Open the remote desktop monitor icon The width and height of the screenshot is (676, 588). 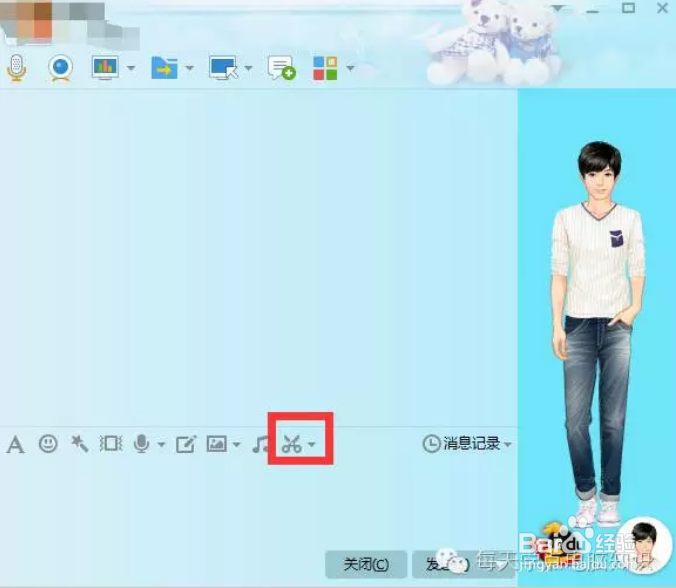point(223,68)
